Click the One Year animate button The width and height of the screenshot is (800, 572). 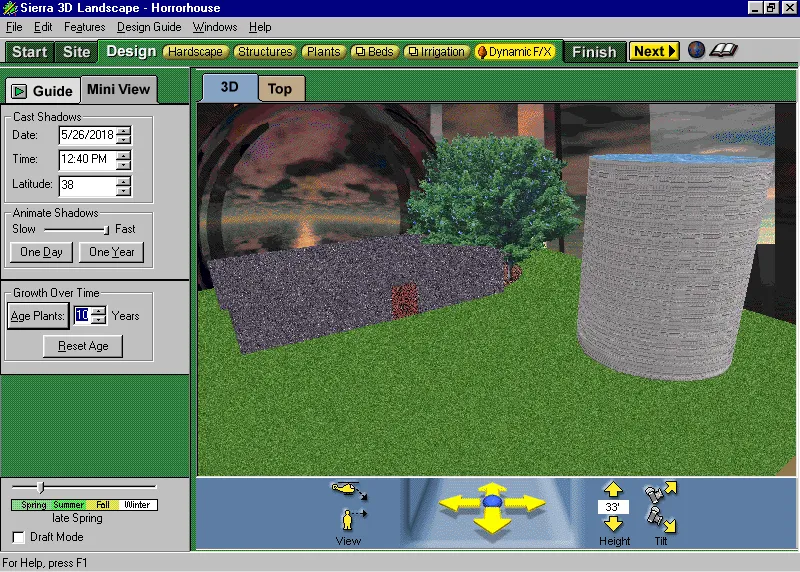(112, 252)
